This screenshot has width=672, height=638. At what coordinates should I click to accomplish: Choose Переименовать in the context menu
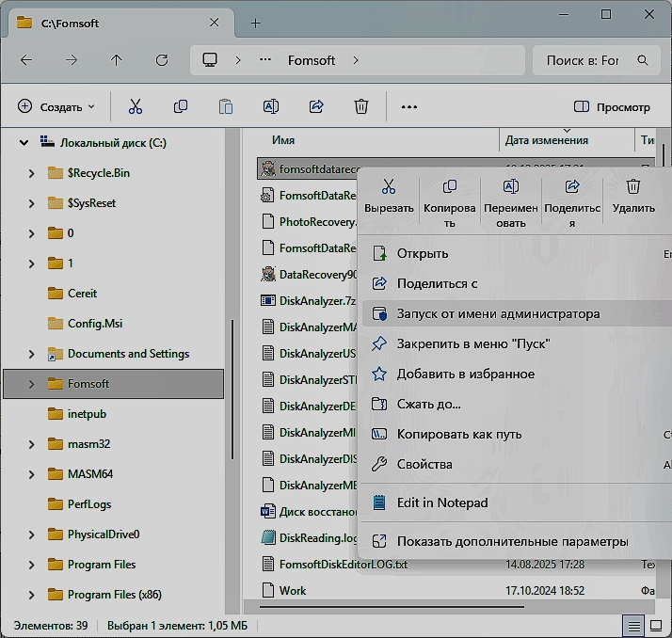click(x=511, y=203)
